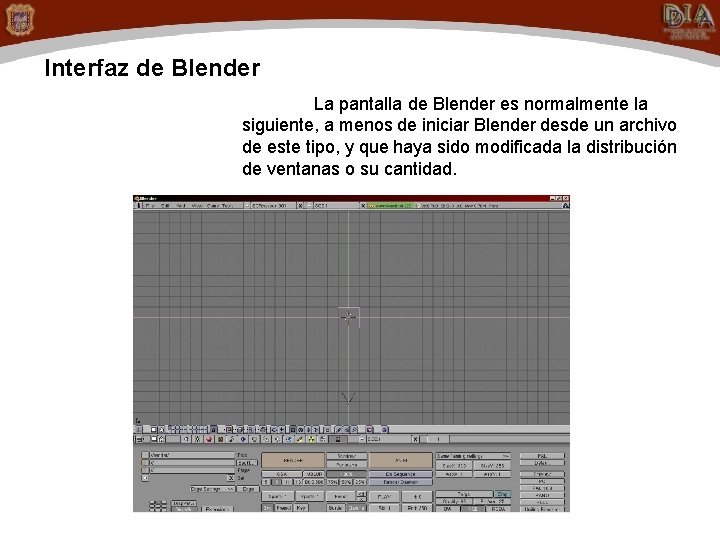Click the SizeY value field

tap(492, 466)
